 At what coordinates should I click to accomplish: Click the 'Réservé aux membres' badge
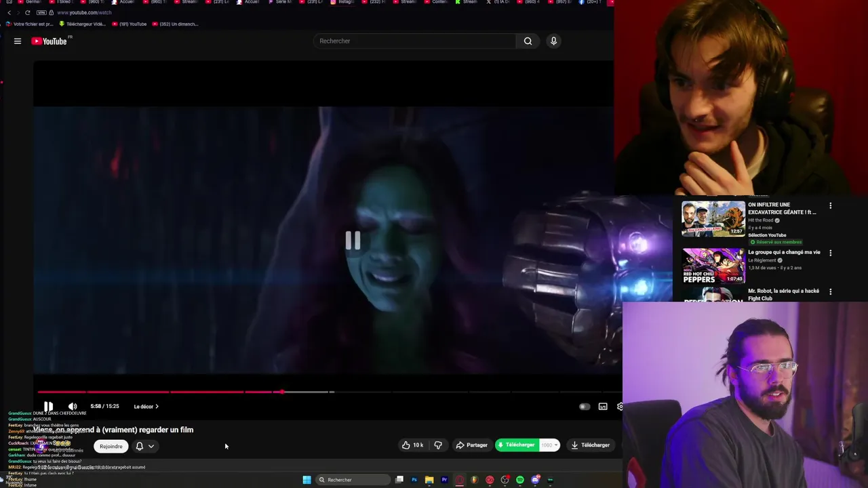[776, 242]
